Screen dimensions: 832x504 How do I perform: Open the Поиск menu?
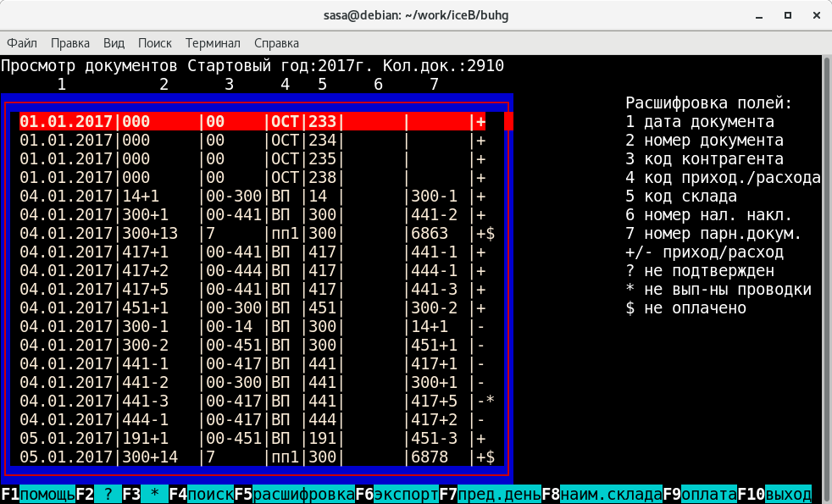pyautogui.click(x=154, y=43)
